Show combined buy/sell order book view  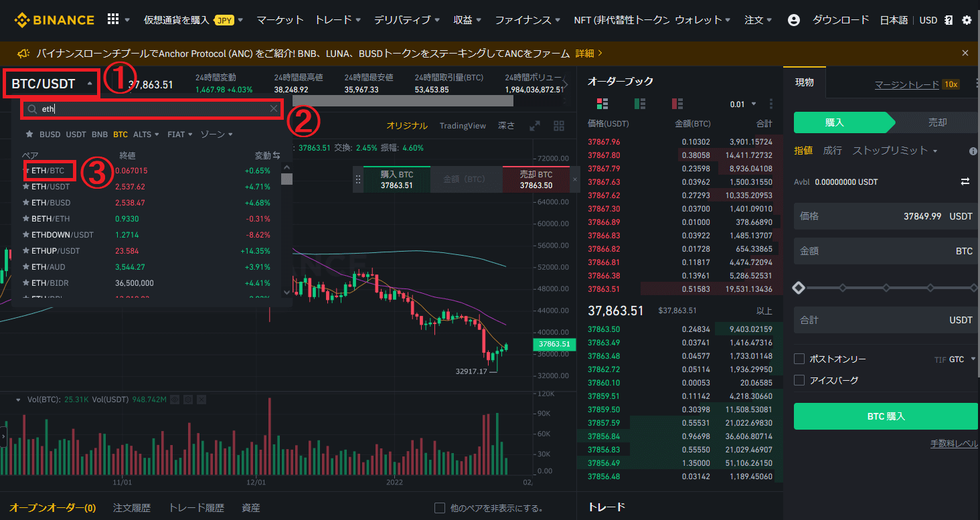click(x=602, y=104)
